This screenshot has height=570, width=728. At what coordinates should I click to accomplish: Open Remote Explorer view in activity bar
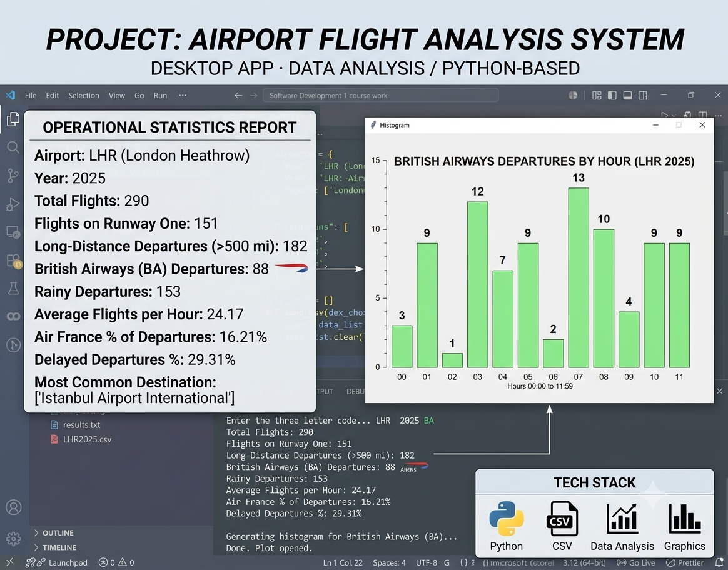point(13,232)
